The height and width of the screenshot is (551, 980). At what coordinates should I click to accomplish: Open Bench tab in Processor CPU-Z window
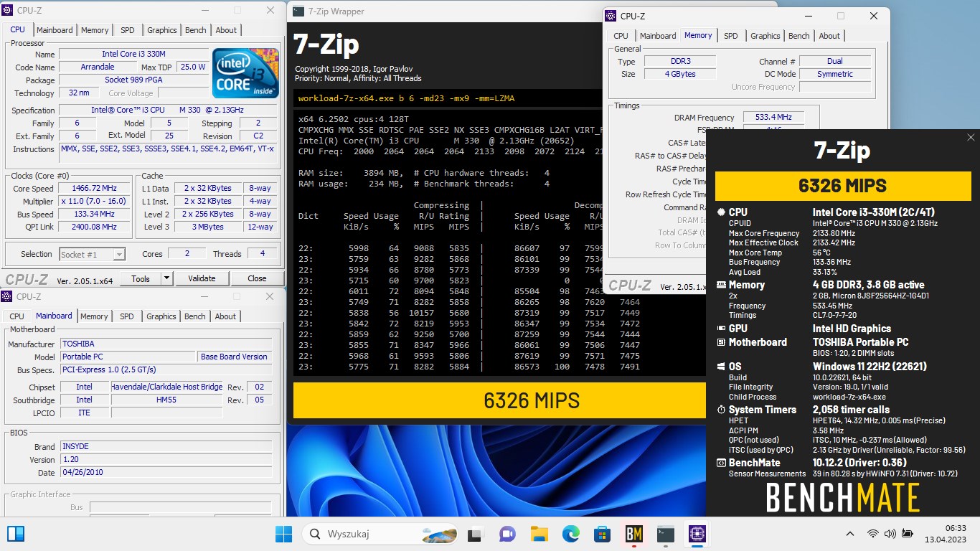[x=196, y=30]
